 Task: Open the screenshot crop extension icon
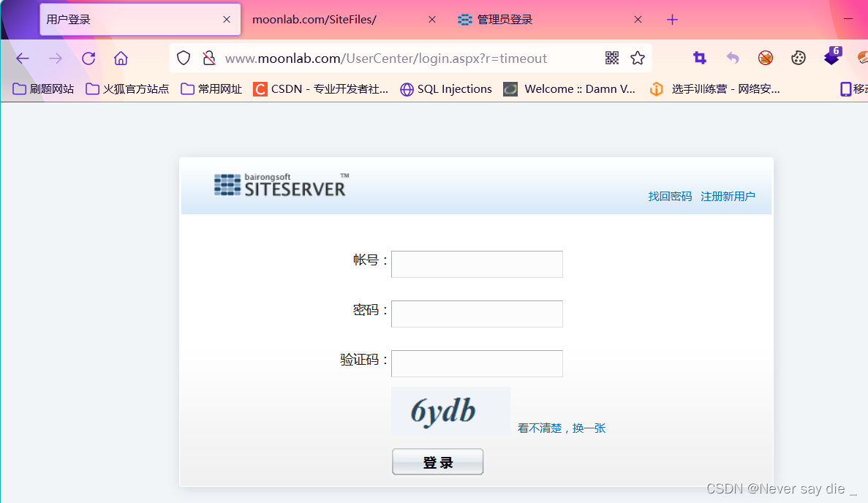coord(699,58)
